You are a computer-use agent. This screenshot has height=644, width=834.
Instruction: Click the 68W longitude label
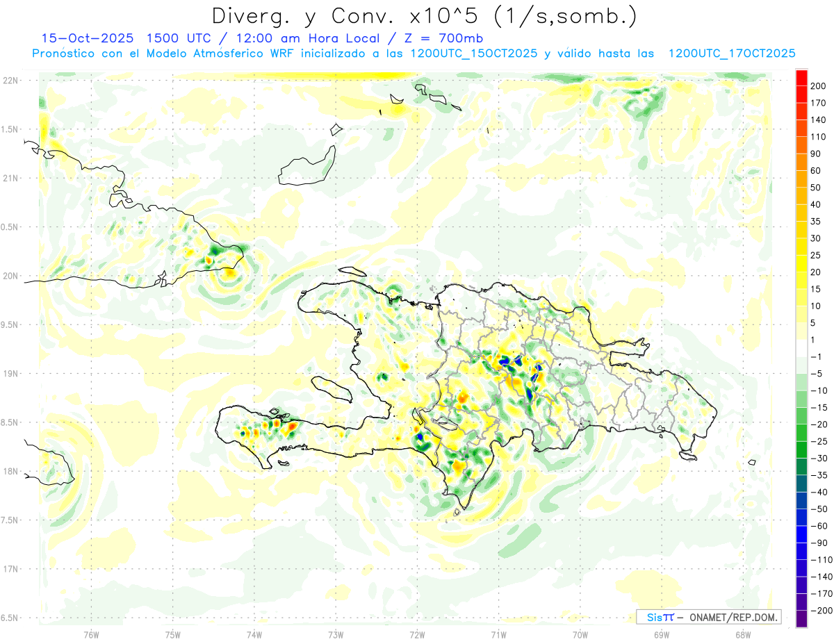(x=743, y=634)
